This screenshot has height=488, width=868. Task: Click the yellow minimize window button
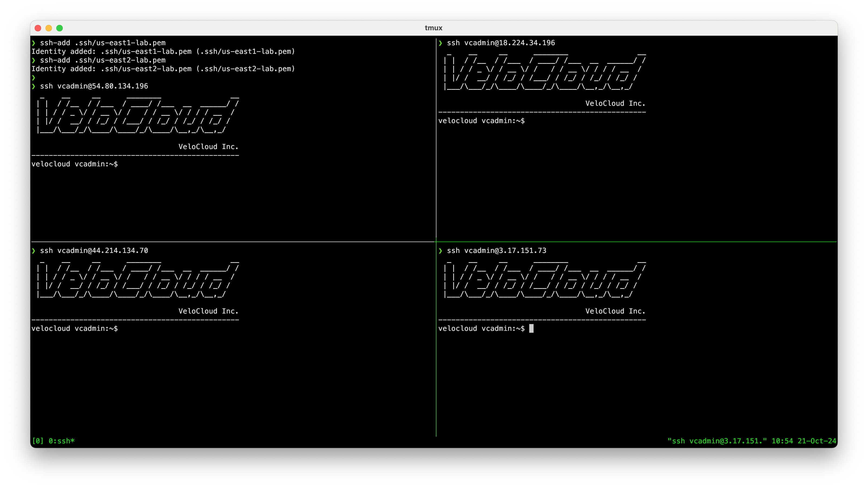49,28
